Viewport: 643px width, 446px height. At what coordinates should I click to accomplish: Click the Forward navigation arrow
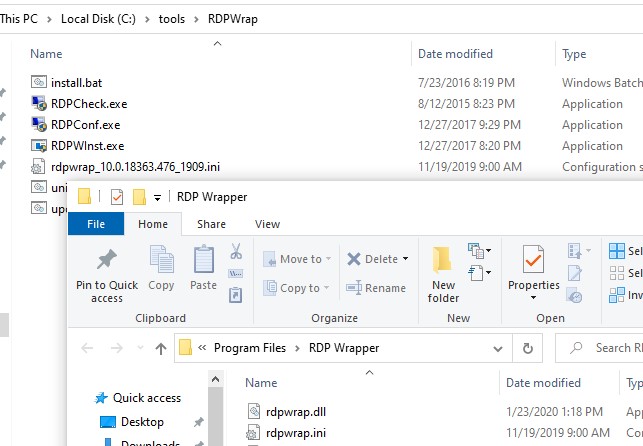click(116, 348)
